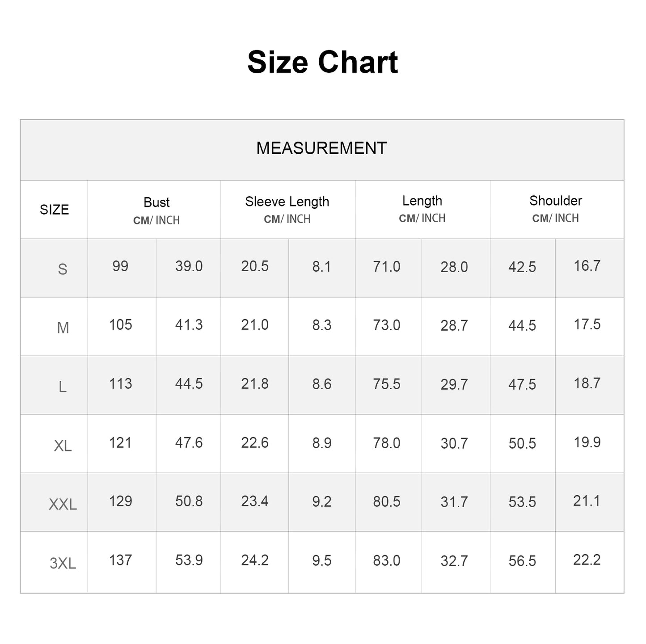Viewport: 646px width, 644px height.
Task: Click the Sleeve Length column header
Action: click(x=287, y=202)
